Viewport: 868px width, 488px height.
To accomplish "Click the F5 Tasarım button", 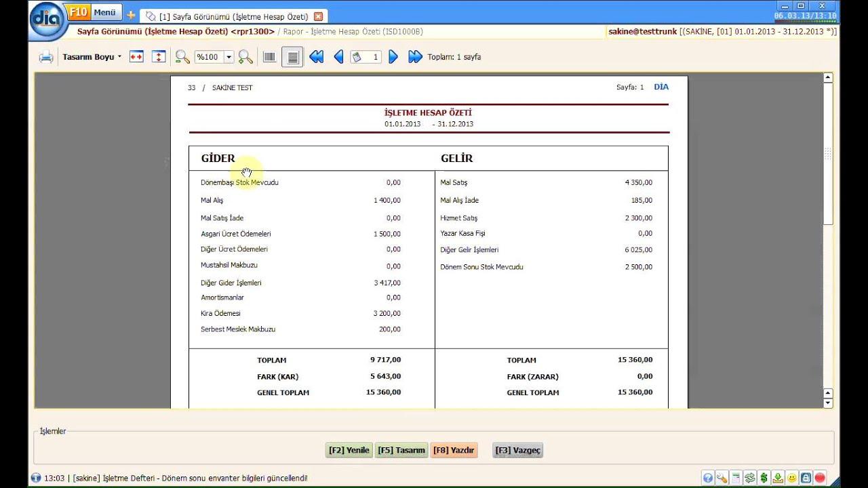I will click(x=401, y=450).
